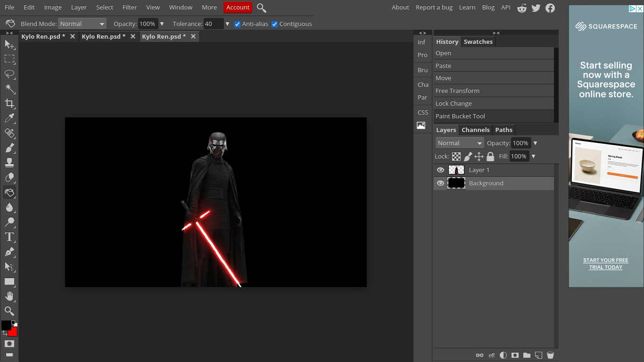Select the Lasso tool
This screenshot has height=362, width=644.
click(x=9, y=74)
